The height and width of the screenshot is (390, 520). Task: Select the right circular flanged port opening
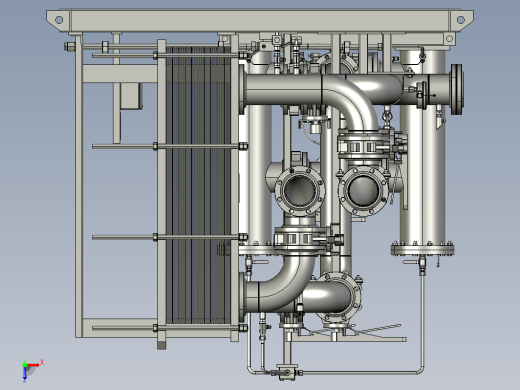click(x=363, y=191)
